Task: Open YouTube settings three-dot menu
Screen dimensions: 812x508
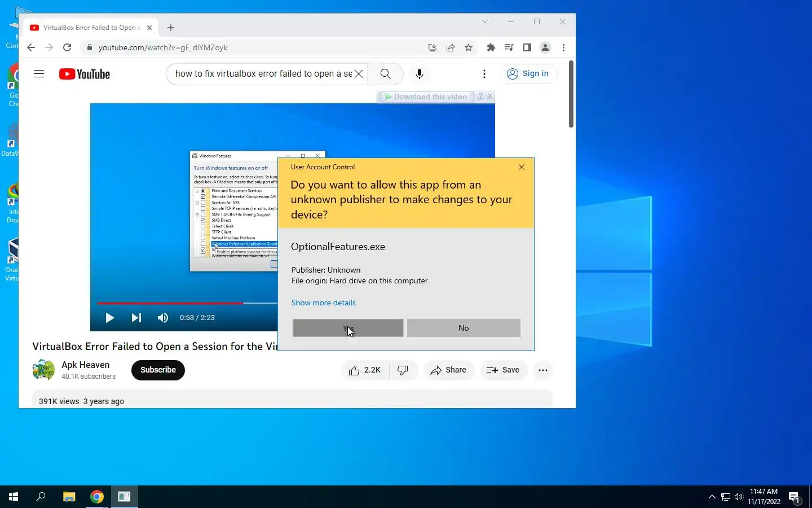Action: [x=484, y=74]
